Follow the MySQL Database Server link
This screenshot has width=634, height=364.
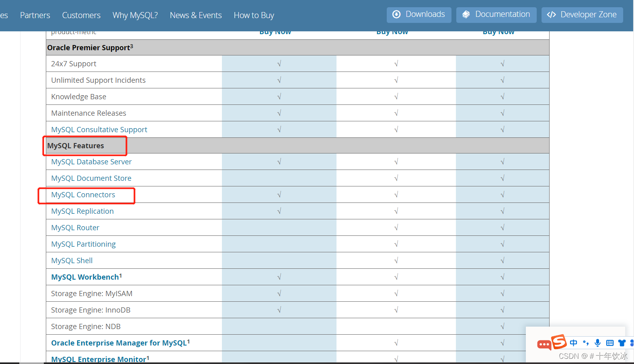click(x=91, y=162)
